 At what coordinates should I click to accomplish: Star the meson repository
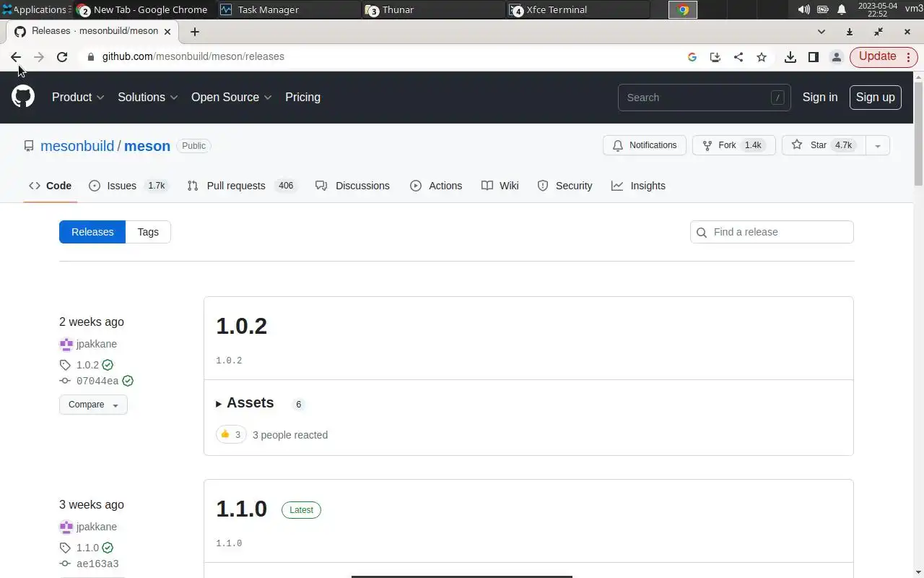[824, 145]
